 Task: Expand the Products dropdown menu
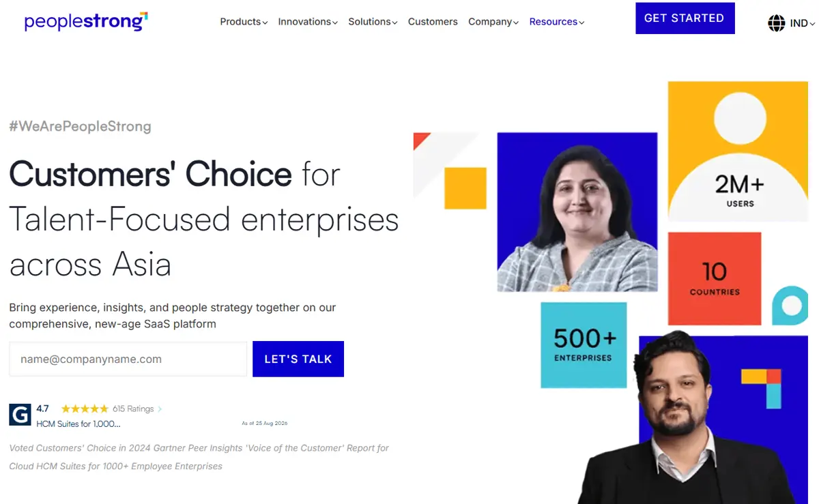coord(244,22)
